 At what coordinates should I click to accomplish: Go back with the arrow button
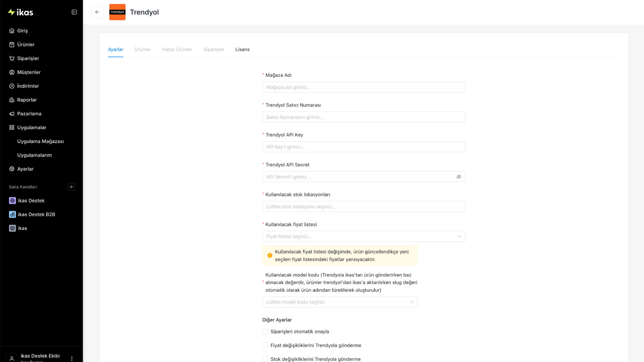pyautogui.click(x=97, y=12)
